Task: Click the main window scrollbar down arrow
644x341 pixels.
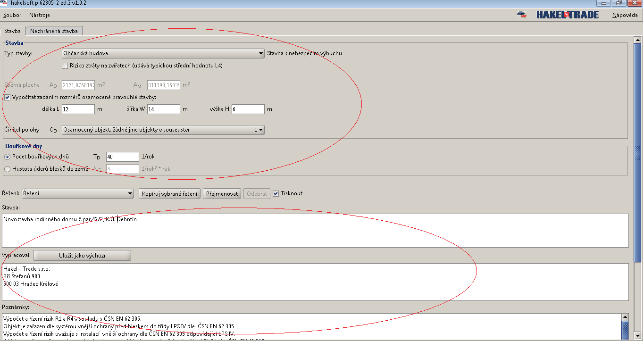Action: (x=638, y=336)
